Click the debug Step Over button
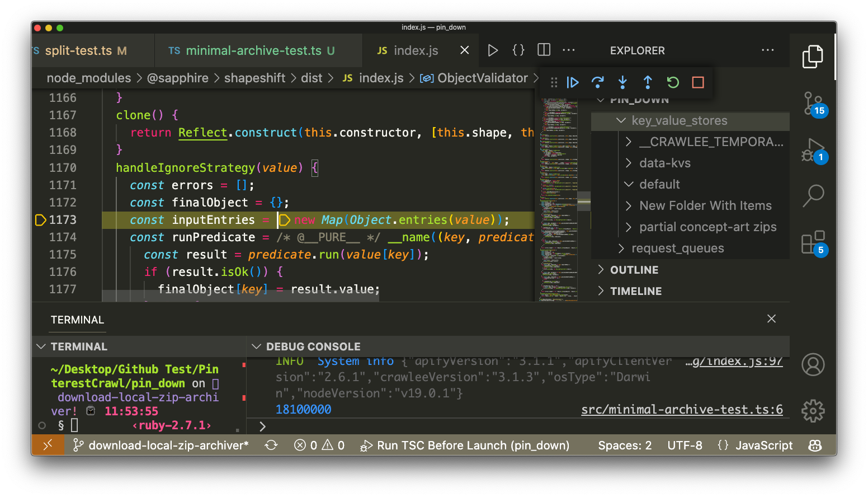Screen dimensions: 868x497 click(597, 82)
